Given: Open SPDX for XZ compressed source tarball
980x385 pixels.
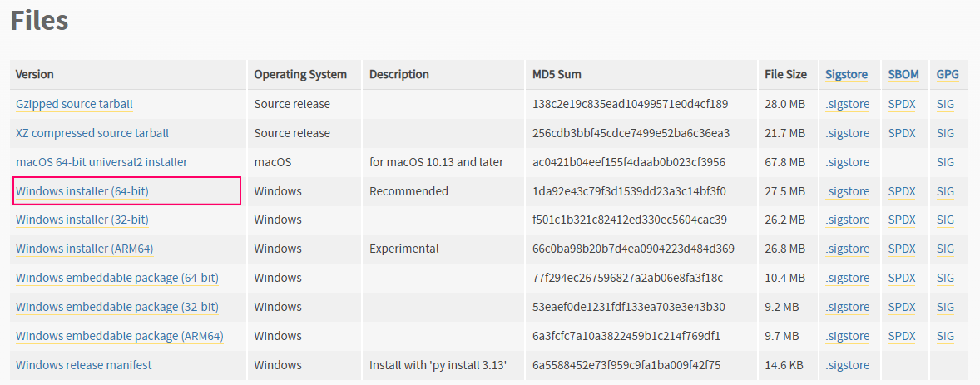Looking at the screenshot, I should [x=902, y=133].
